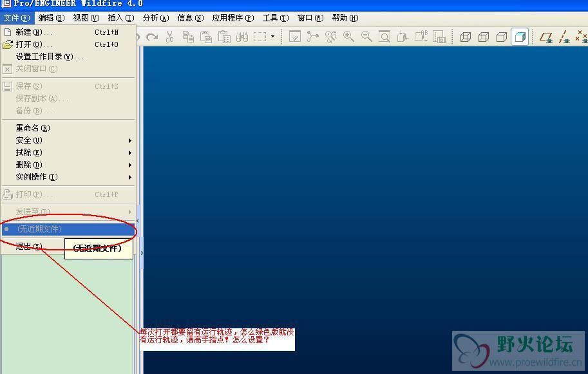
Task: Switch to Hidden Line display icon
Action: point(484,37)
